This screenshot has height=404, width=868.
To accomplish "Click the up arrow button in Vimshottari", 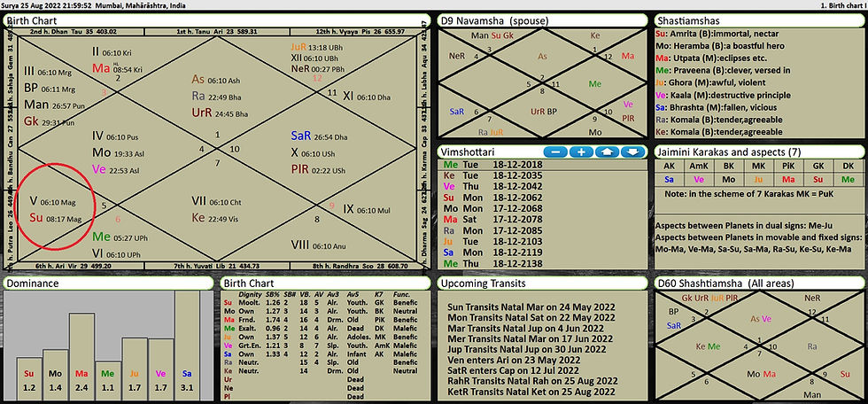I will point(608,151).
